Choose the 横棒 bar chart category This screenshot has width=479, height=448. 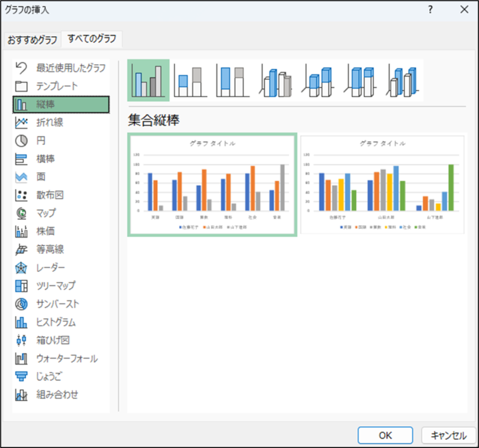tap(61, 159)
